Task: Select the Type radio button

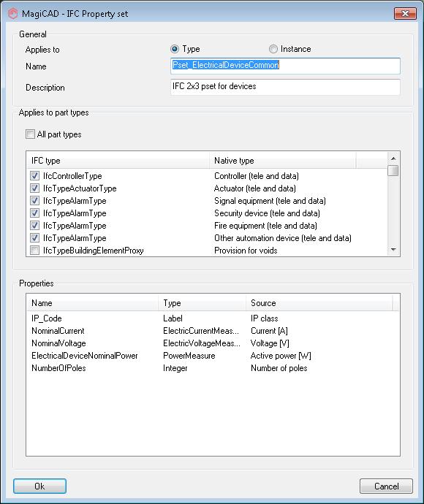Action: (175, 49)
